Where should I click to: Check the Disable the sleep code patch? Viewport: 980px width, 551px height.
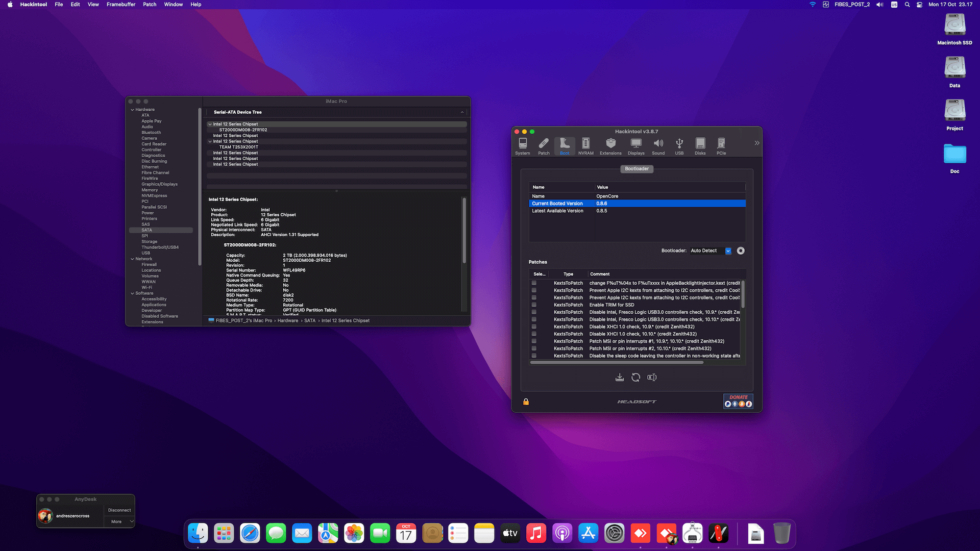(534, 356)
